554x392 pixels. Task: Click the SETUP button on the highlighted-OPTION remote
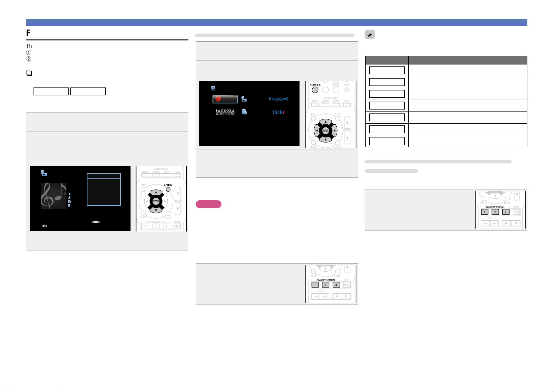point(168,213)
